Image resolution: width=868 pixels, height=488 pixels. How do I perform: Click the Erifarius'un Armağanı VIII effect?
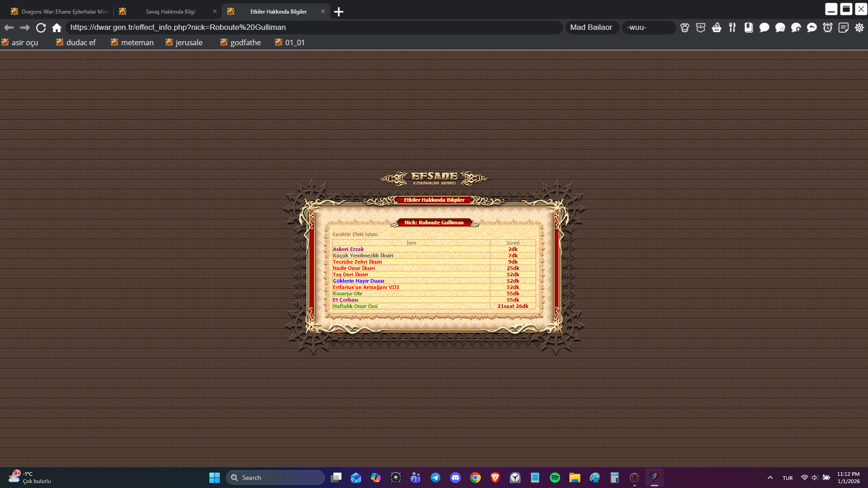pos(366,287)
